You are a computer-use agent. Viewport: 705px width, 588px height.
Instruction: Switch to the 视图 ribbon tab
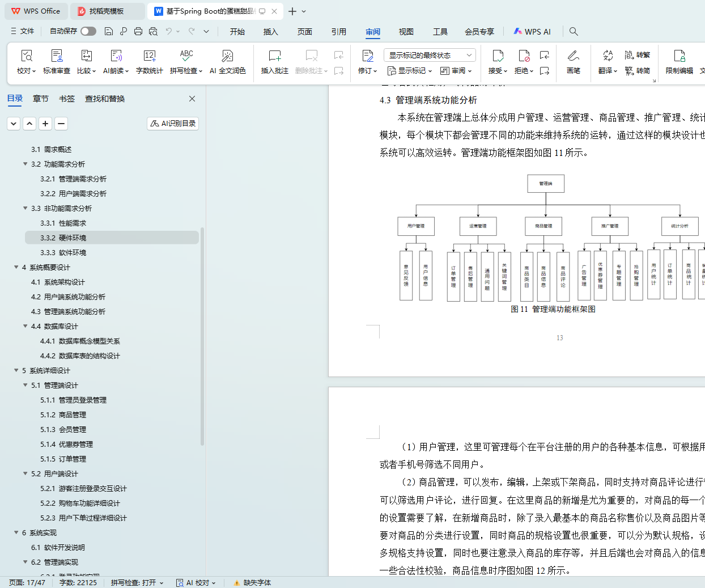(x=406, y=32)
